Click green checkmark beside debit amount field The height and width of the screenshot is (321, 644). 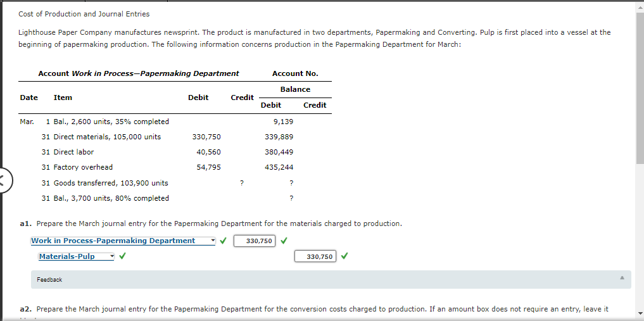284,241
